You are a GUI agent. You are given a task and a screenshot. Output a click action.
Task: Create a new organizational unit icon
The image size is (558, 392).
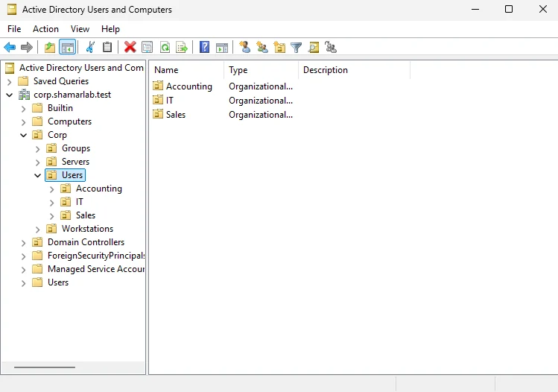coord(279,47)
